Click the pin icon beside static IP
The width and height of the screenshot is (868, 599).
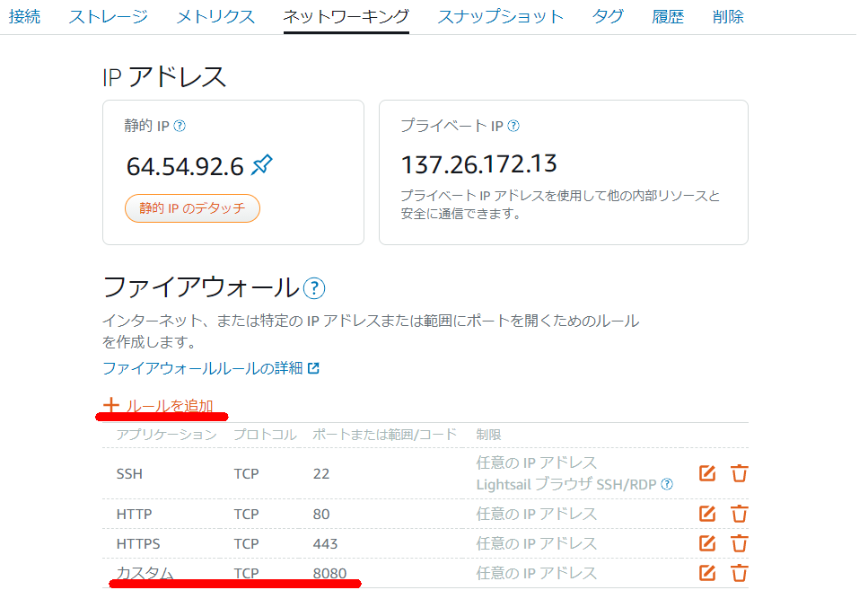tap(261, 165)
